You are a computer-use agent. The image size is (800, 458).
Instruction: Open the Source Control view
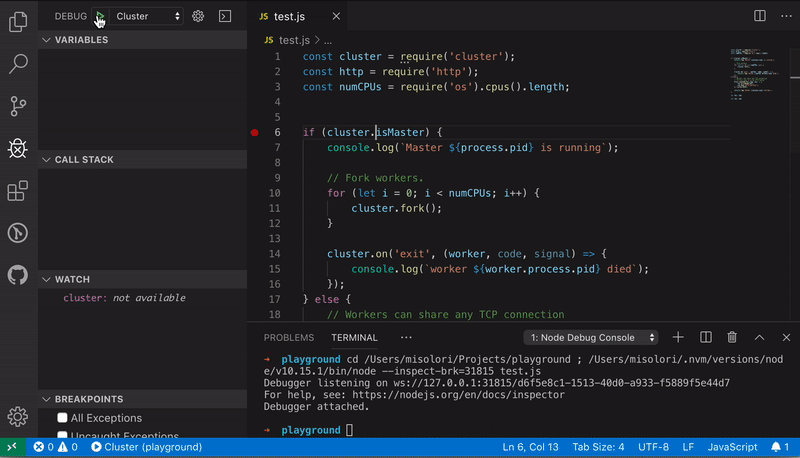pyautogui.click(x=18, y=106)
